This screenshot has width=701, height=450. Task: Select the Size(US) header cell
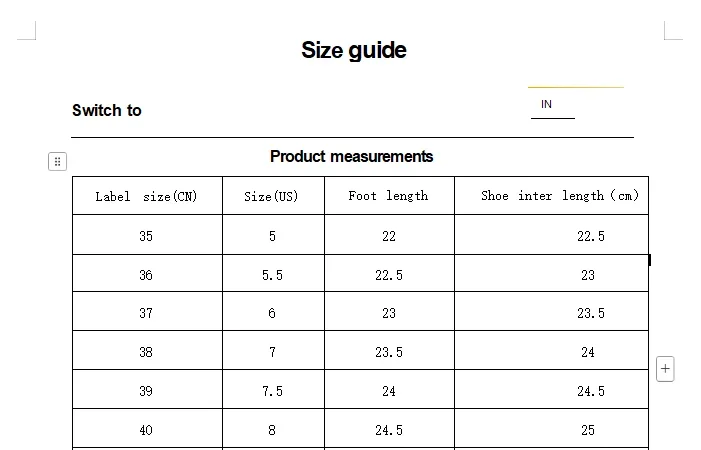click(272, 196)
